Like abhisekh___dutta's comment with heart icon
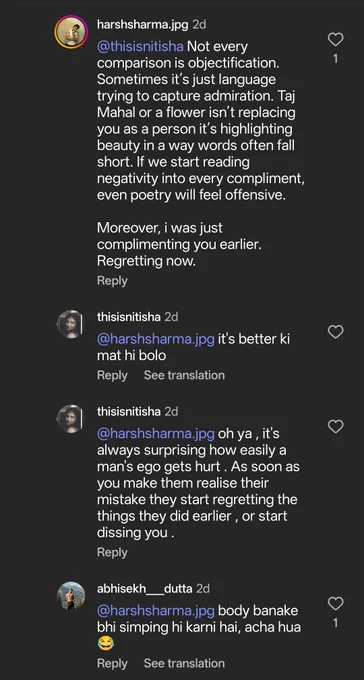Viewport: 364px width, 680px height. pyautogui.click(x=335, y=603)
